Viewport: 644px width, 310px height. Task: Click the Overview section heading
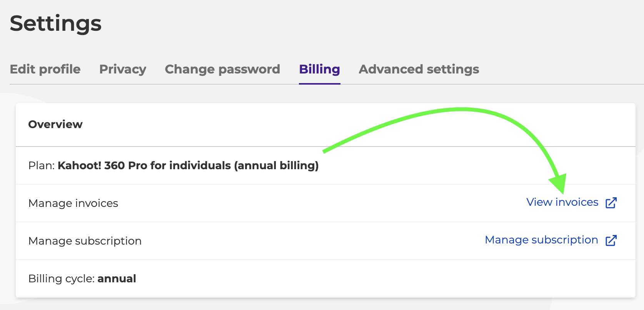pyautogui.click(x=55, y=124)
